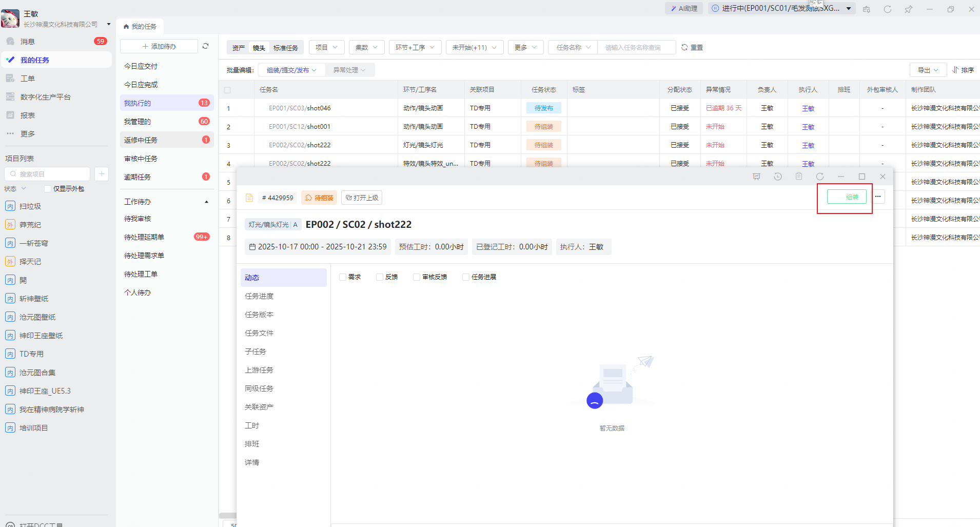Check the 需求 filter checkbox

[x=343, y=277]
